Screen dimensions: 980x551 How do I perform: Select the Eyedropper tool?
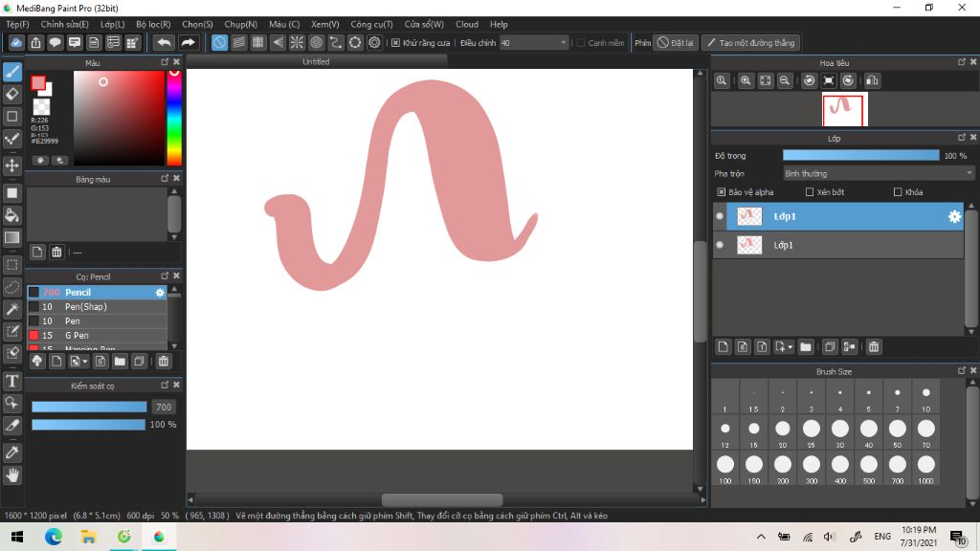11,452
